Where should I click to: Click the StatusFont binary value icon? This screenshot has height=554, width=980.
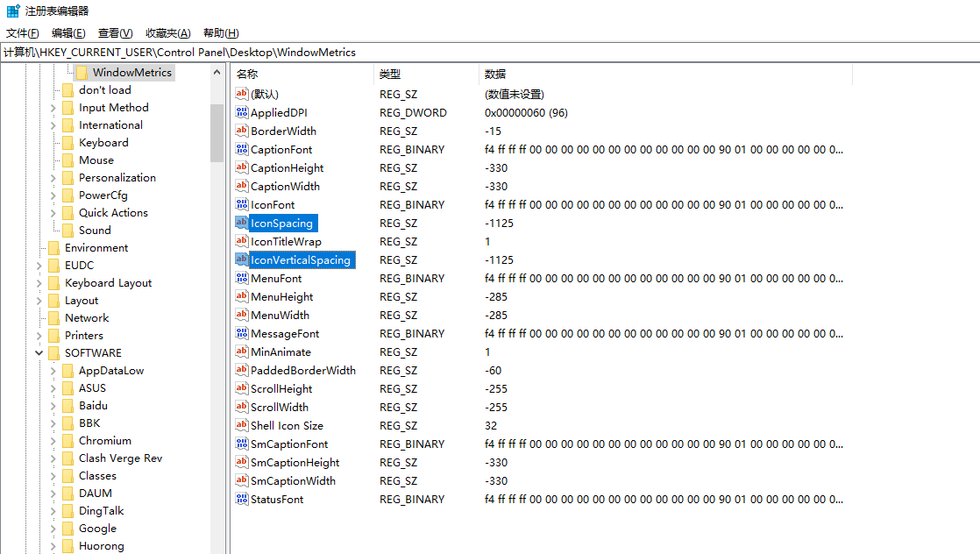click(242, 499)
